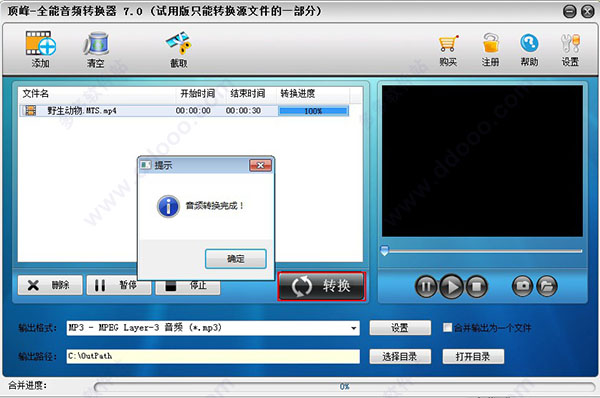Click the blue info icon in dialog

pos(168,206)
